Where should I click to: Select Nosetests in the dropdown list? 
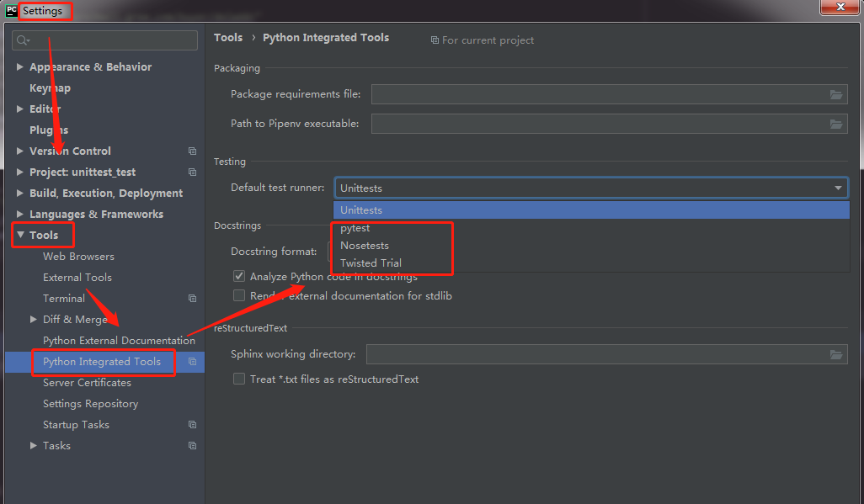click(x=365, y=246)
